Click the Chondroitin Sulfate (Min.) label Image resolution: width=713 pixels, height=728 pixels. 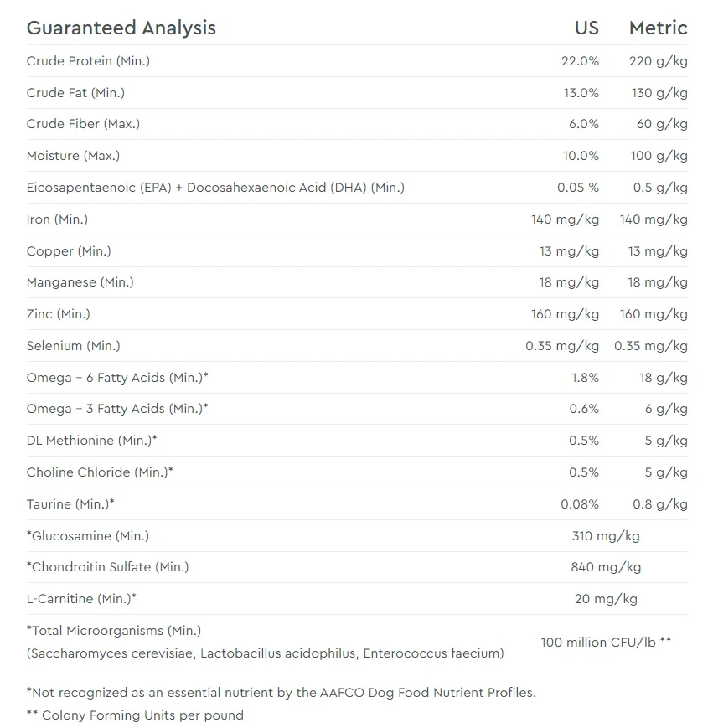point(108,567)
